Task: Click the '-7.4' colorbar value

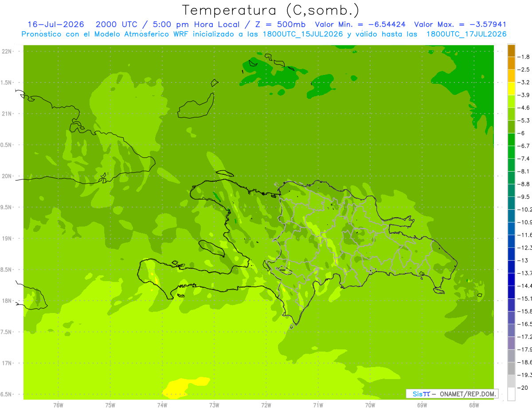Action: pos(524,159)
